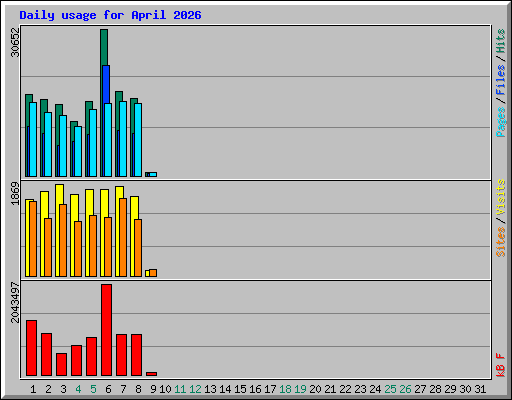512x400 pixels.
Task: Click the small orange sites bar for day 9
Action: tap(153, 273)
